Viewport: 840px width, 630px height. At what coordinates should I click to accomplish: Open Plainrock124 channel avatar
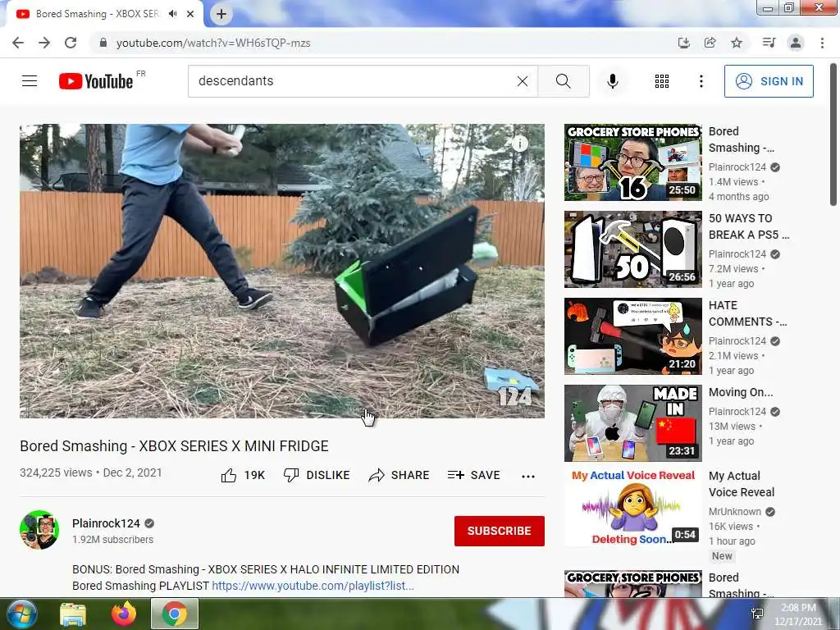(x=39, y=530)
